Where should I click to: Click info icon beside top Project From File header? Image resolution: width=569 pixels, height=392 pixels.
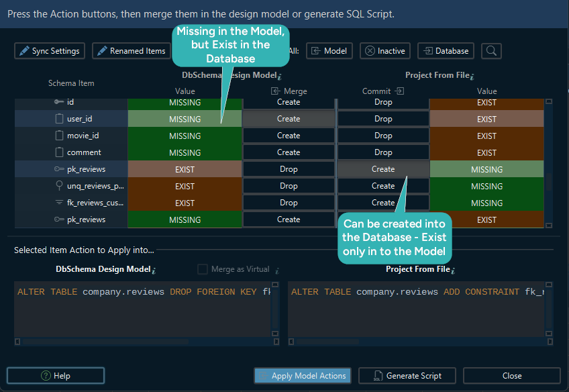click(472, 77)
